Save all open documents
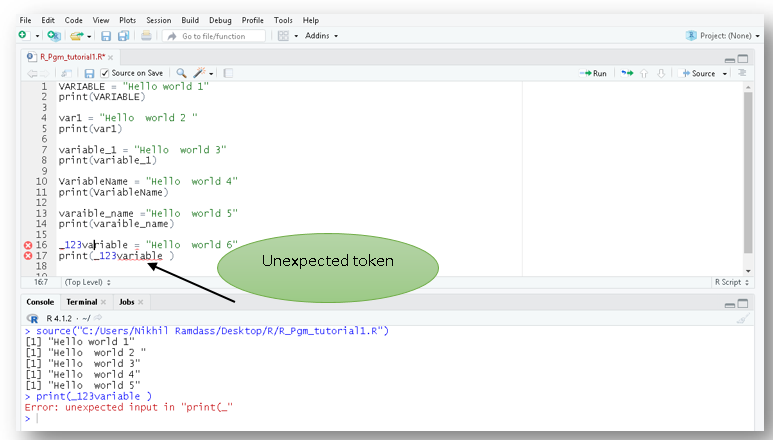Image resolution: width=773 pixels, height=440 pixels. [123, 36]
